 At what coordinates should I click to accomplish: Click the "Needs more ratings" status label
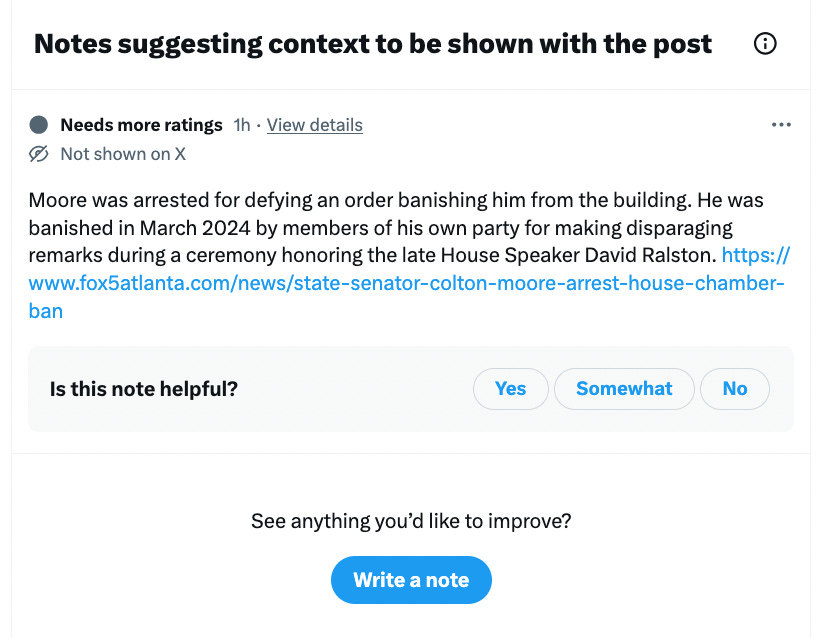[140, 124]
